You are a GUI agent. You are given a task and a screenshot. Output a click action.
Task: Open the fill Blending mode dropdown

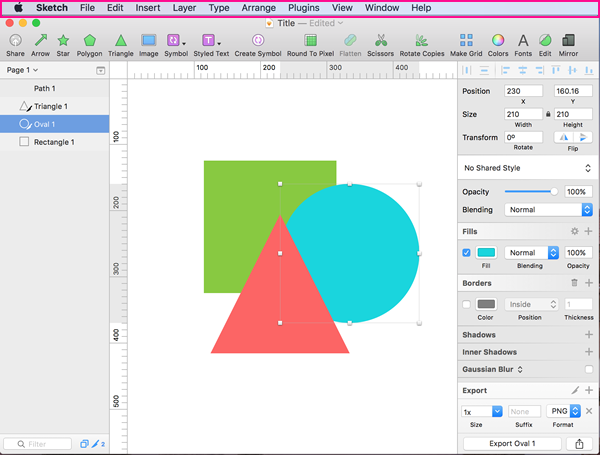click(532, 253)
